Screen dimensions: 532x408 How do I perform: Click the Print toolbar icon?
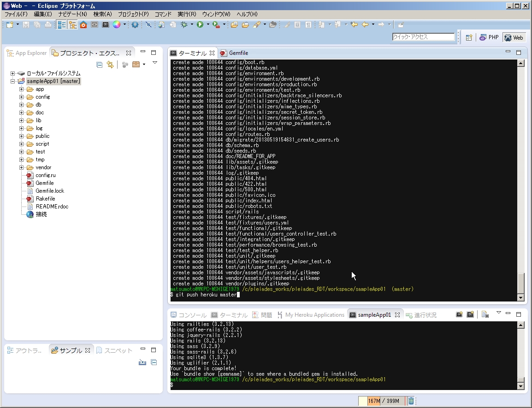48,24
